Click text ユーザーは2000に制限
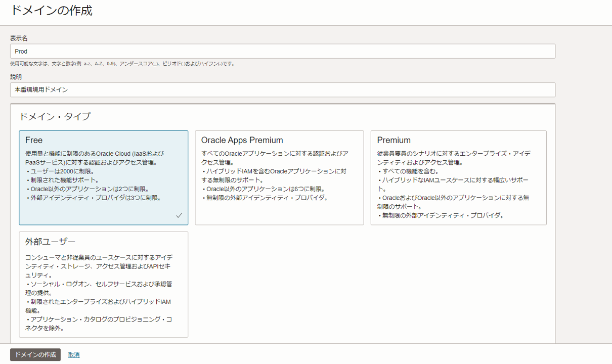 pos(62,172)
